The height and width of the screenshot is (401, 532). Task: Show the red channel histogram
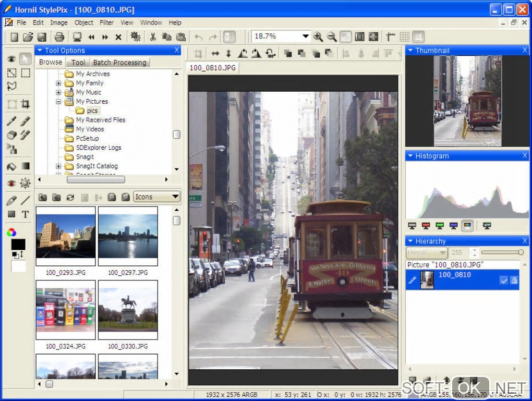(426, 226)
